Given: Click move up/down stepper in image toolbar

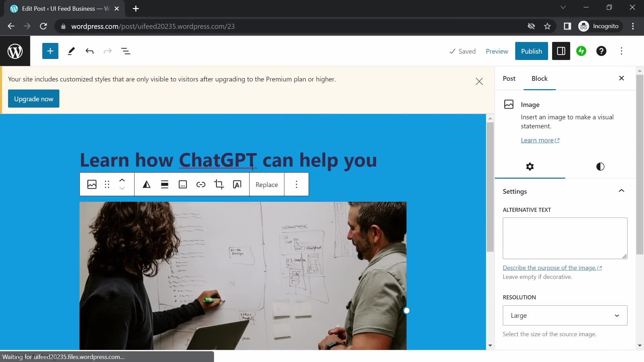Looking at the screenshot, I should (122, 185).
